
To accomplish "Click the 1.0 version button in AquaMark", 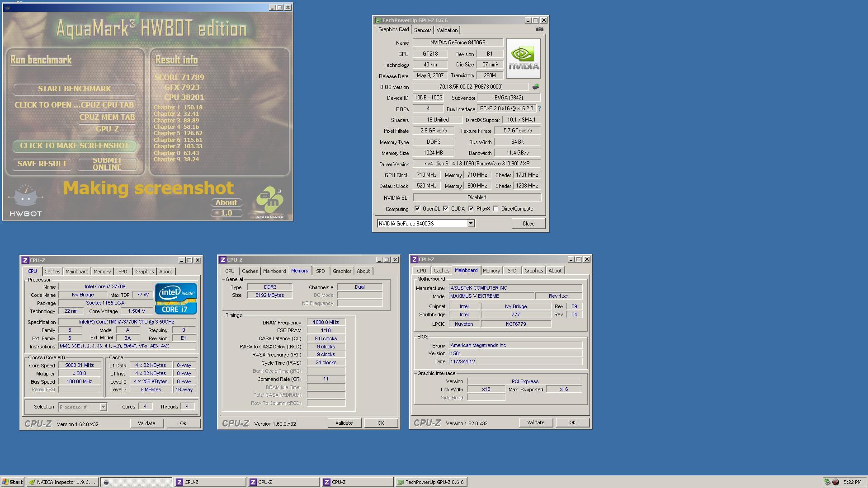I will (x=226, y=213).
